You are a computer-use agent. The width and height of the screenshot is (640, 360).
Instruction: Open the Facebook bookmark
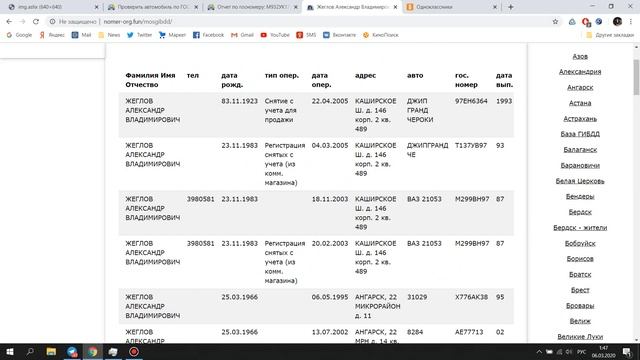coord(208,35)
